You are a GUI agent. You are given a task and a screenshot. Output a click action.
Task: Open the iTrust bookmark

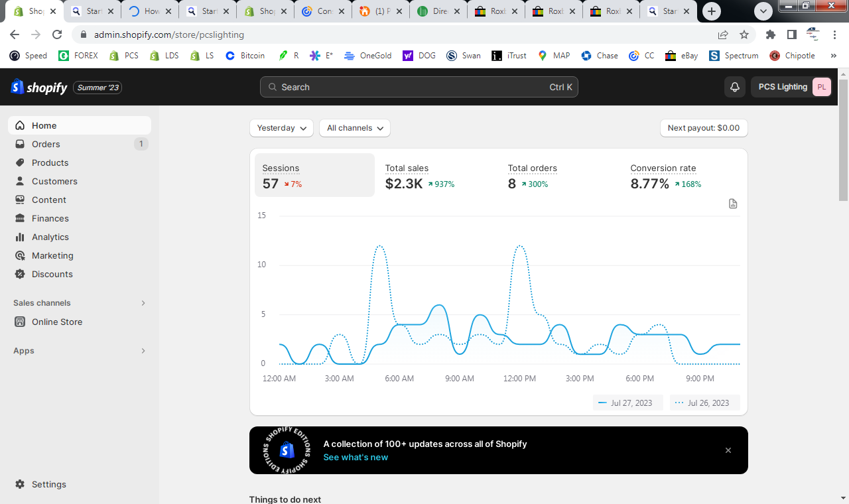click(509, 56)
